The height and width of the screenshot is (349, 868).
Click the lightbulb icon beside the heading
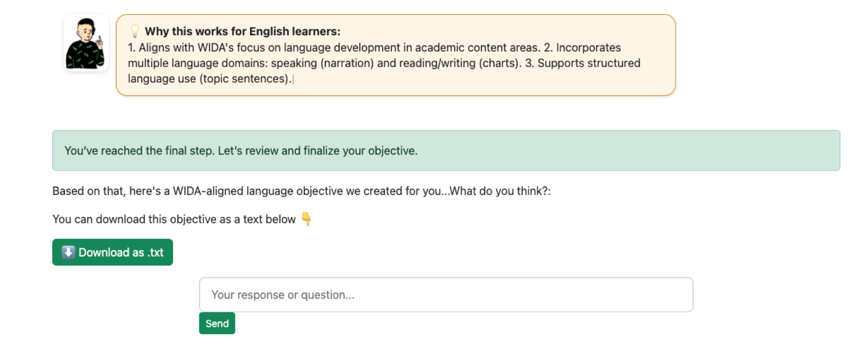(135, 31)
